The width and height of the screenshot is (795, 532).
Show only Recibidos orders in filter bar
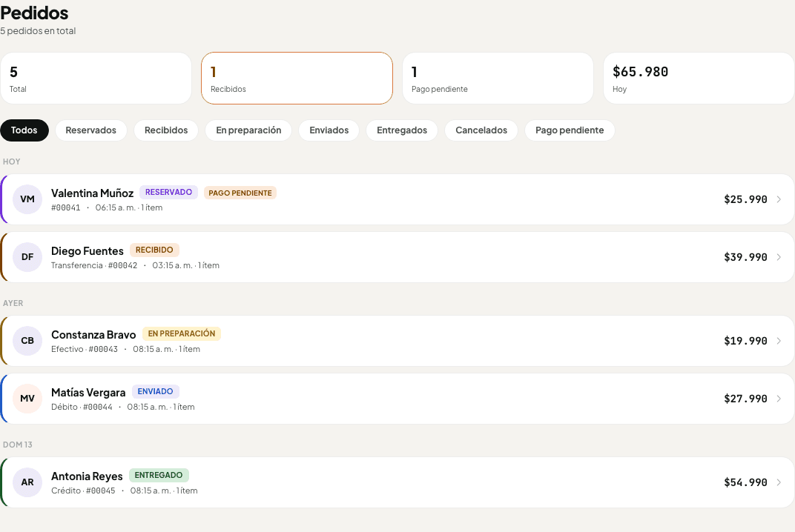166,130
